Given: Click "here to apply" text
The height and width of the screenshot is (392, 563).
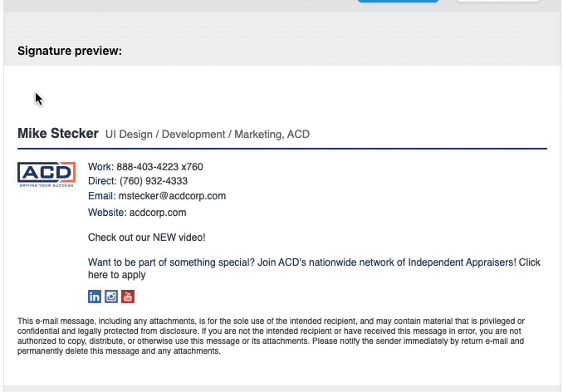Looking at the screenshot, I should [116, 275].
